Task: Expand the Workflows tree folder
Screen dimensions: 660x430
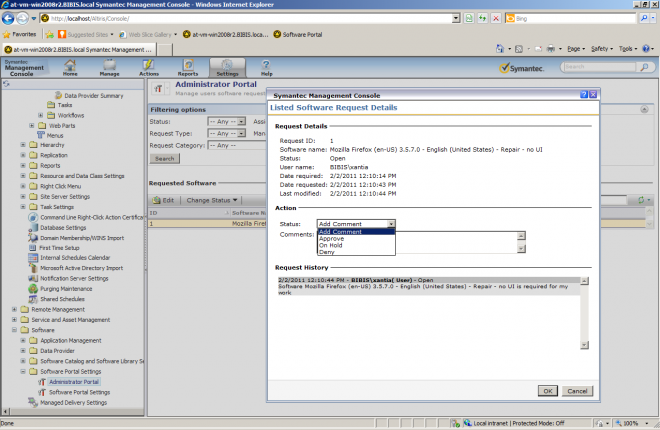Action: tap(40, 115)
